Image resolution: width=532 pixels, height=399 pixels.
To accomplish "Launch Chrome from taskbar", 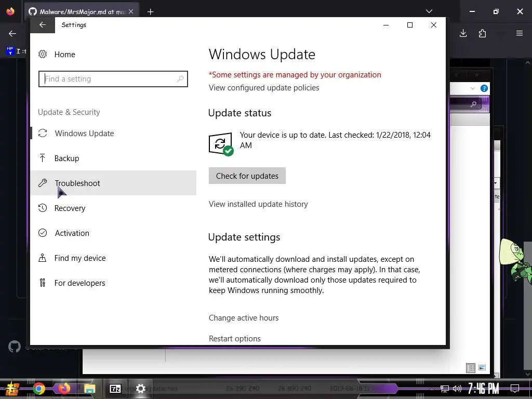I will 38,389.
